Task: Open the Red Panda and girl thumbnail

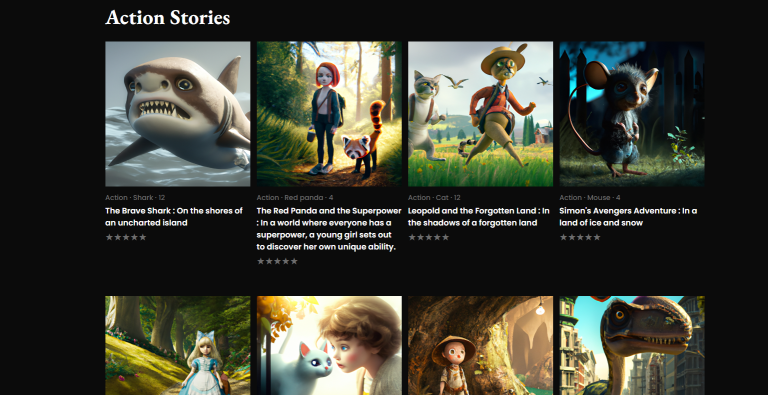Action: click(329, 114)
